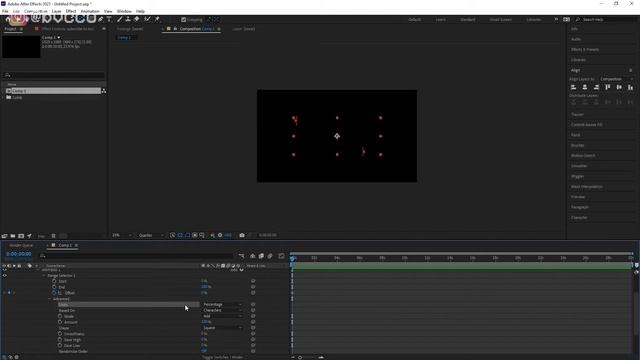Select the Brush tool
Viewport: 640px width, 360px height.
tap(120, 19)
